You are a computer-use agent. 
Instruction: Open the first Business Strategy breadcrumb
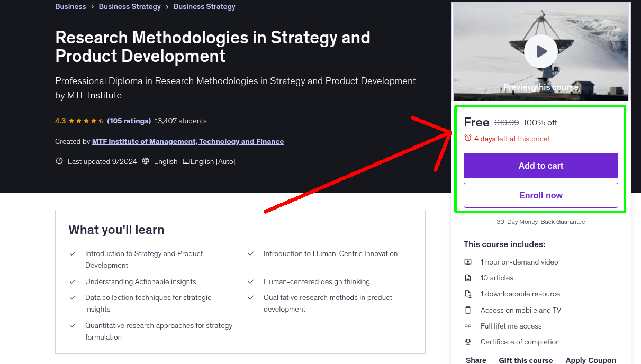[130, 7]
